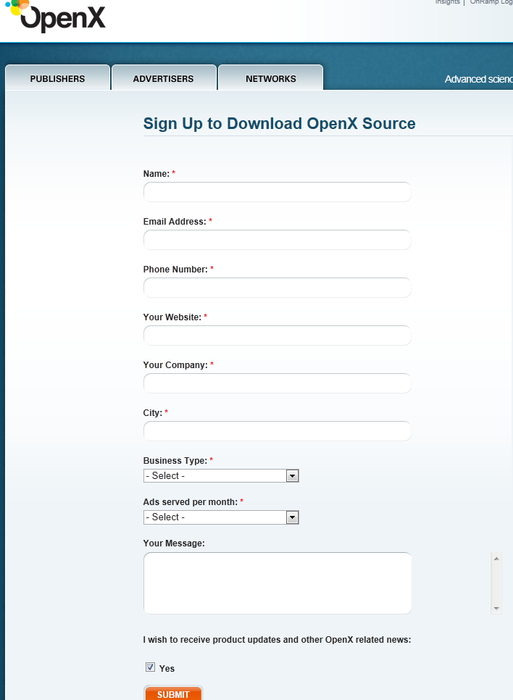Click the Your Company input

pos(277,383)
